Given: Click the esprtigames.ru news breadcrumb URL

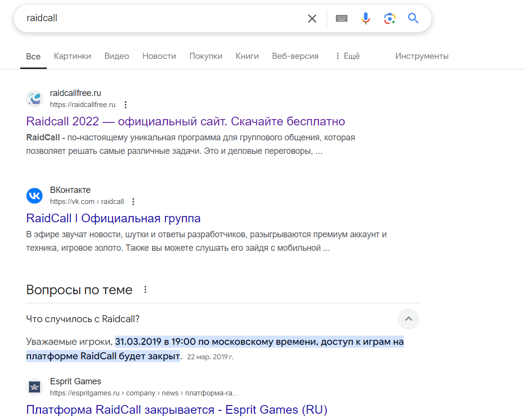Looking at the screenshot, I should [144, 393].
